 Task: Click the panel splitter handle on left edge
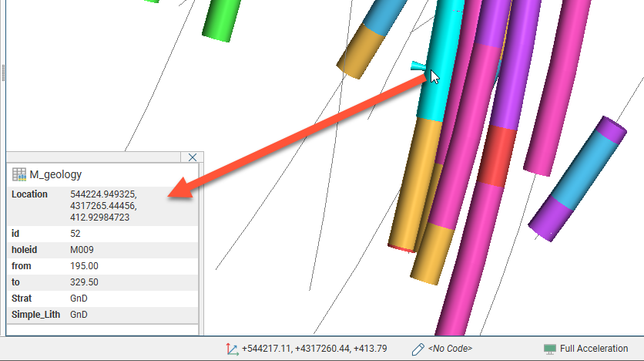coord(3,73)
